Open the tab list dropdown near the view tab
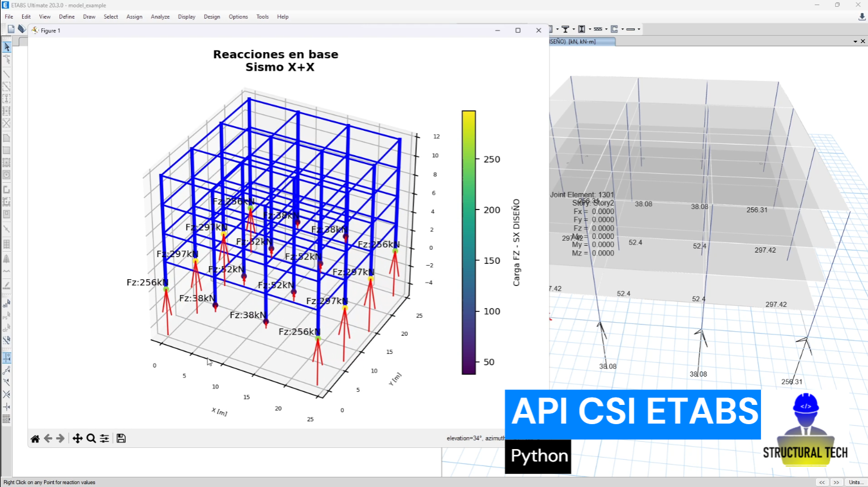 pos(857,41)
